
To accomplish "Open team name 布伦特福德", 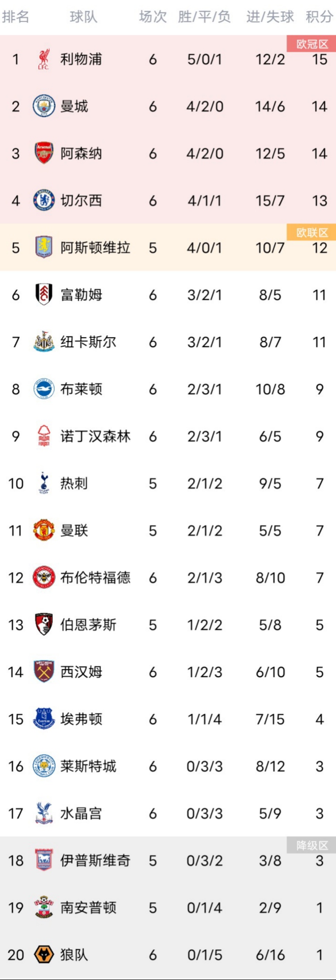I will click(x=95, y=578).
